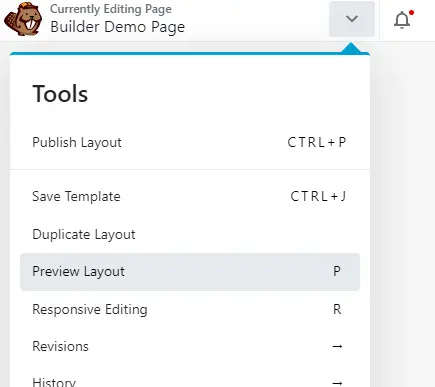The image size is (435, 387).
Task: Click the CTRL+J shortcut beside Save Template
Action: click(x=318, y=196)
